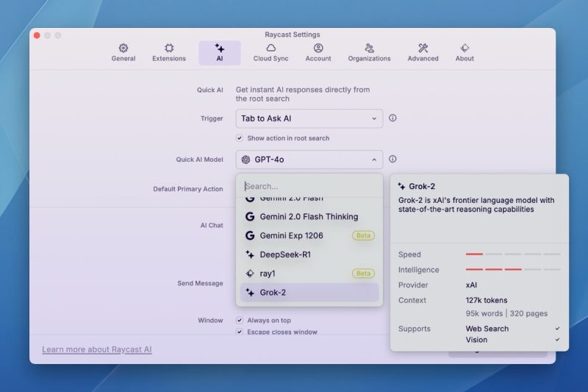588x392 pixels.
Task: Open 'Learn more about Raycast AI' link
Action: (x=97, y=349)
